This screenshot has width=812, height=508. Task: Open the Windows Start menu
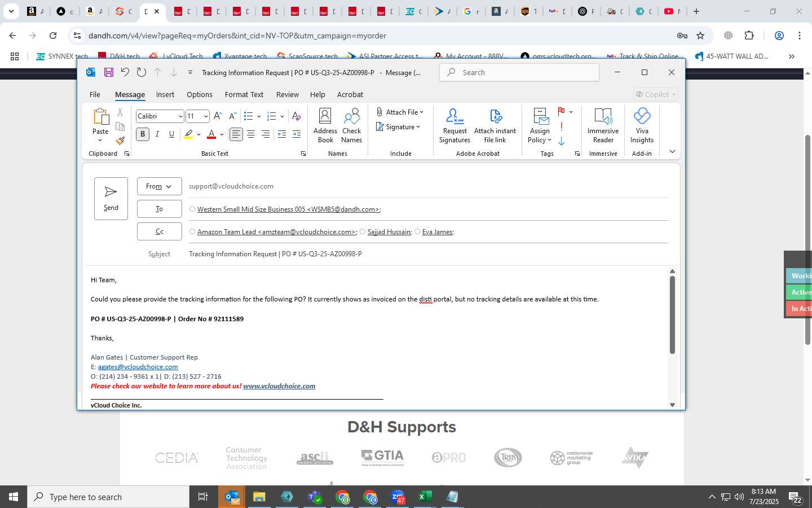[14, 497]
